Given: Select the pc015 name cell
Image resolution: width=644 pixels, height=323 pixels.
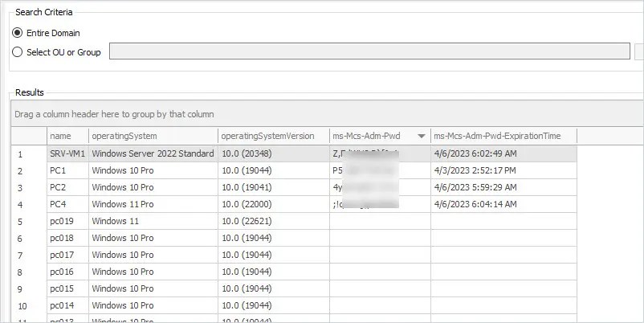Looking at the screenshot, I should [67, 288].
